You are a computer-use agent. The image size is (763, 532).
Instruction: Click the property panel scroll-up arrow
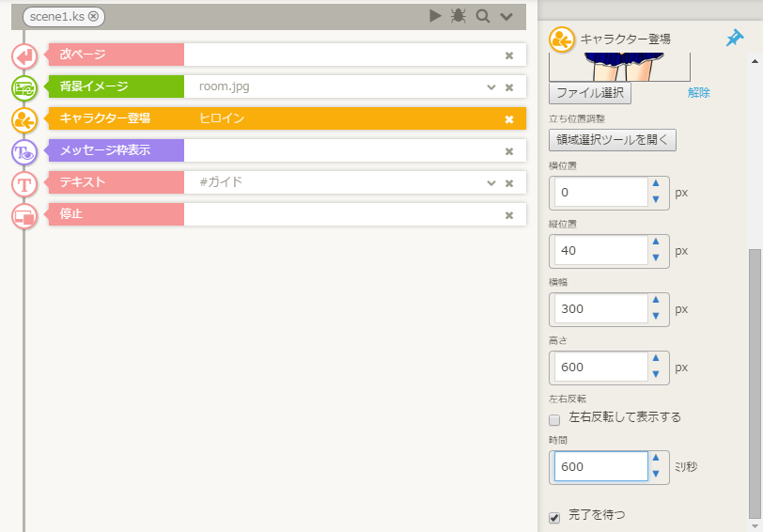[x=755, y=61]
